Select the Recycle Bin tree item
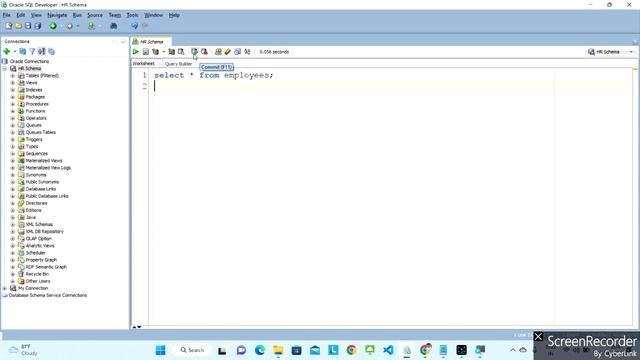Image resolution: width=640 pixels, height=360 pixels. pos(37,274)
